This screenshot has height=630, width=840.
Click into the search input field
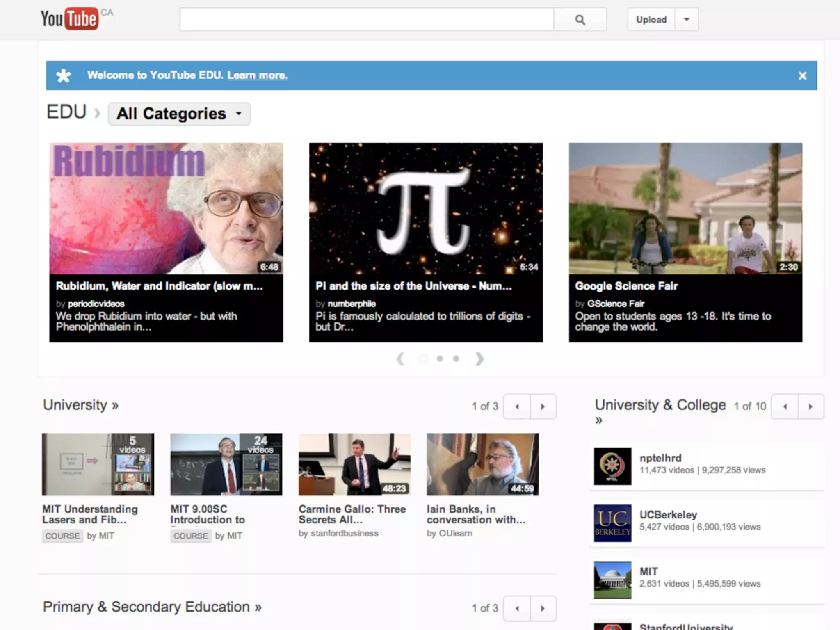point(366,20)
